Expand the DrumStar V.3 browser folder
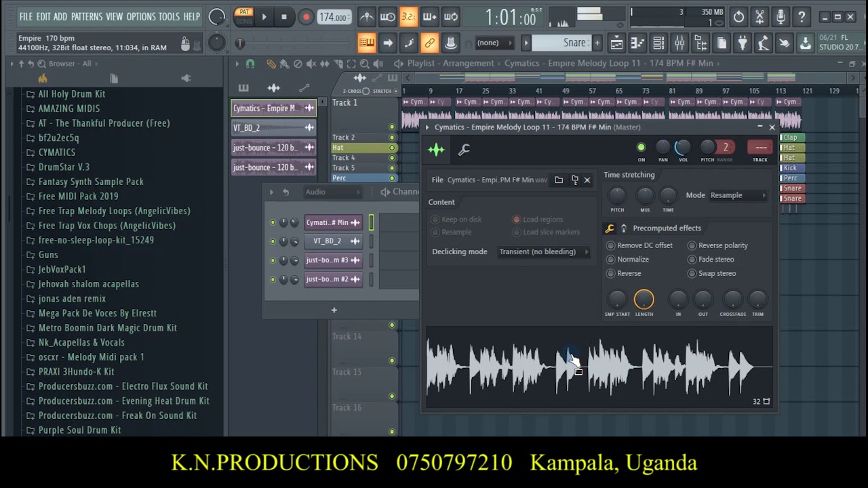The width and height of the screenshot is (868, 488). pyautogui.click(x=64, y=167)
